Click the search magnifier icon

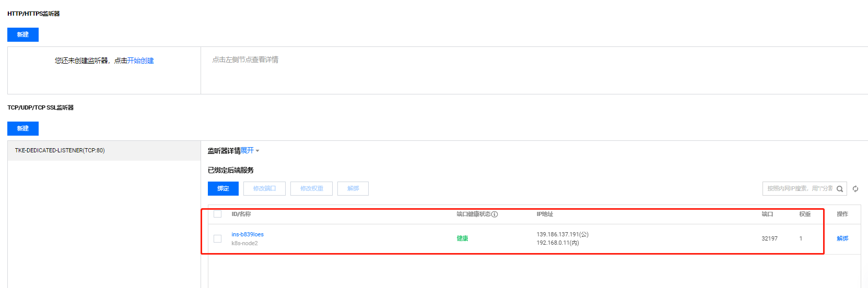840,189
